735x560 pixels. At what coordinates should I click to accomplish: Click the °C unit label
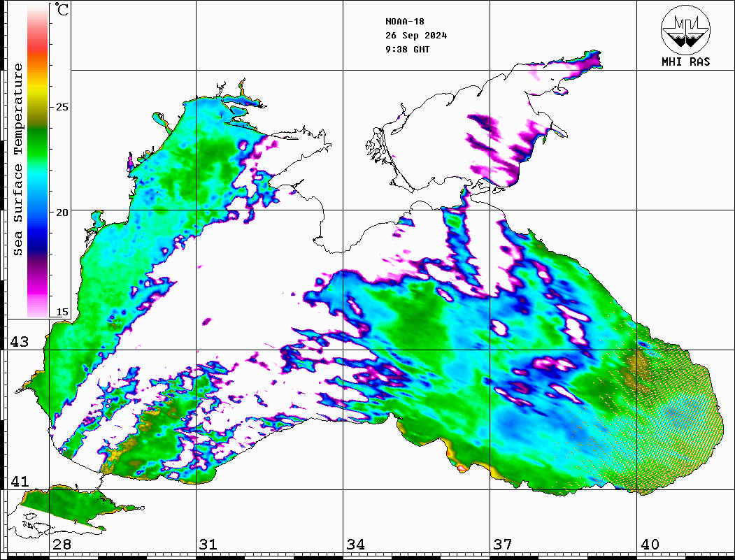click(62, 9)
